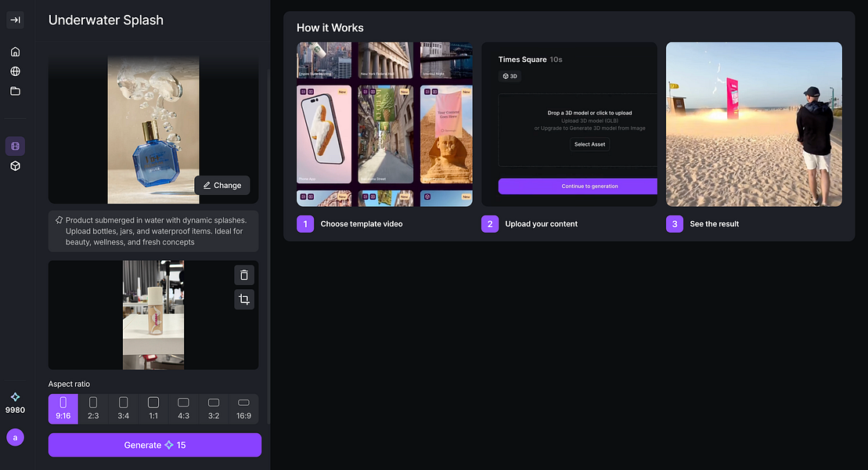Click the 3D tag under Times Square
The width and height of the screenshot is (868, 470).
(510, 76)
